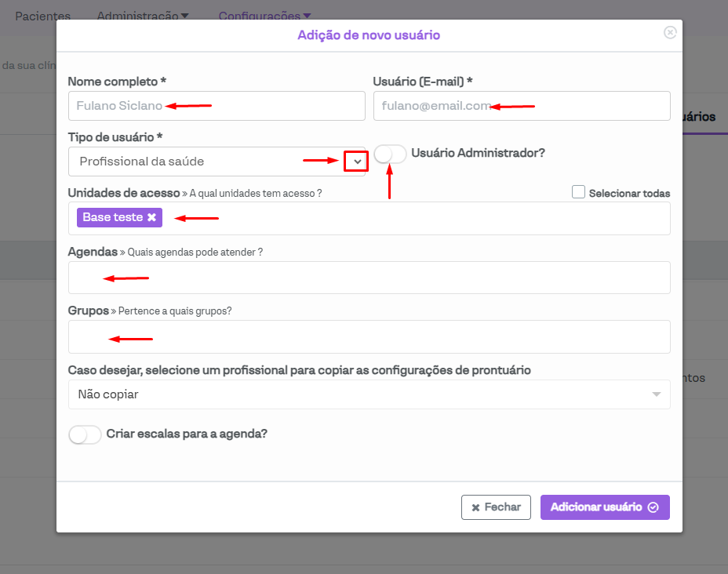Click into the Usuário (E-mail) field

522,106
